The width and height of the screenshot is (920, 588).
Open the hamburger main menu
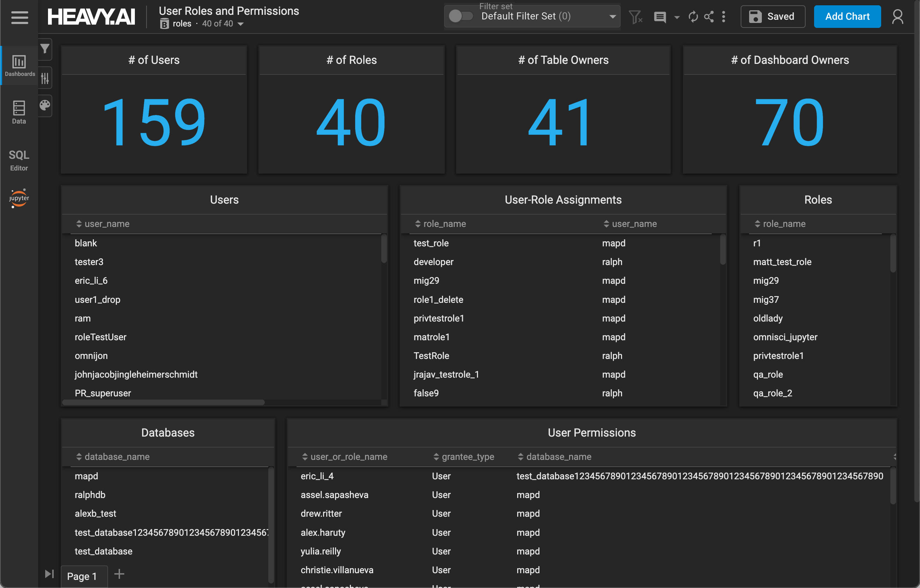(19, 17)
